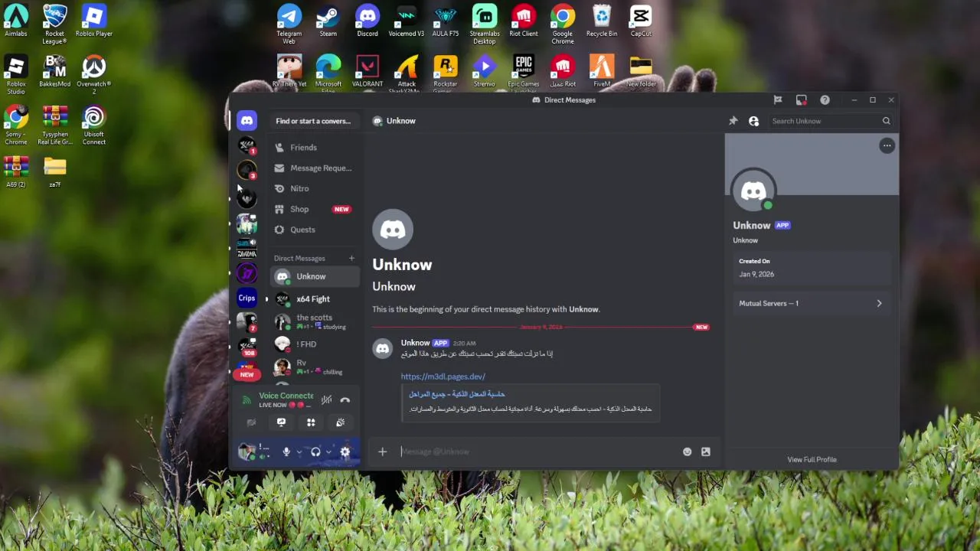Image resolution: width=980 pixels, height=551 pixels.
Task: Hide the user profile panel
Action: tap(753, 121)
